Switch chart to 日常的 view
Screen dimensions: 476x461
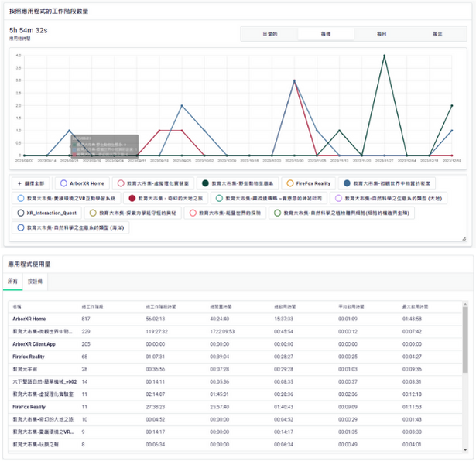pyautogui.click(x=269, y=34)
